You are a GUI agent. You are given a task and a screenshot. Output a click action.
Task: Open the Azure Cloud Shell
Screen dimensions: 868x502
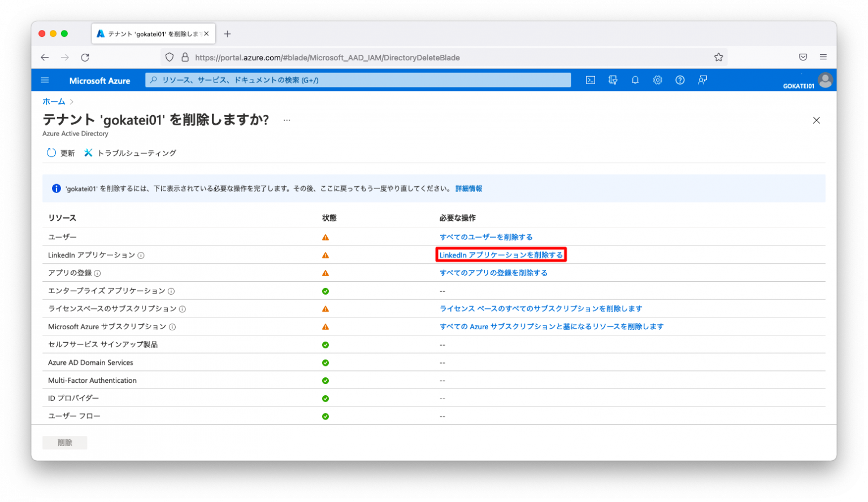coord(590,80)
